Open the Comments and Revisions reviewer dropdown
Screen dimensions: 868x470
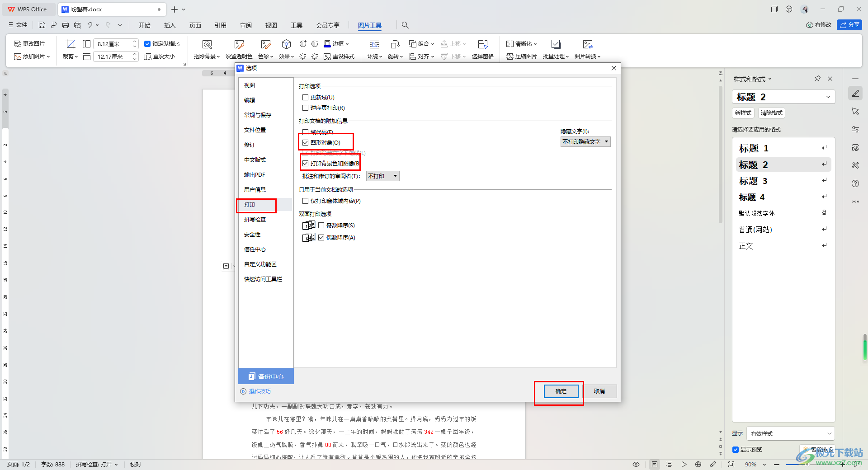(x=383, y=176)
